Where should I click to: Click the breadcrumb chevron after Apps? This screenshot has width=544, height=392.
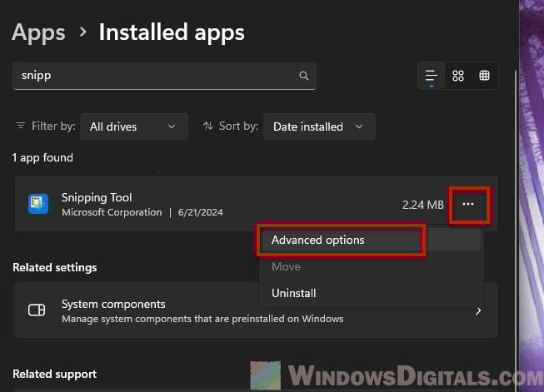(x=82, y=32)
